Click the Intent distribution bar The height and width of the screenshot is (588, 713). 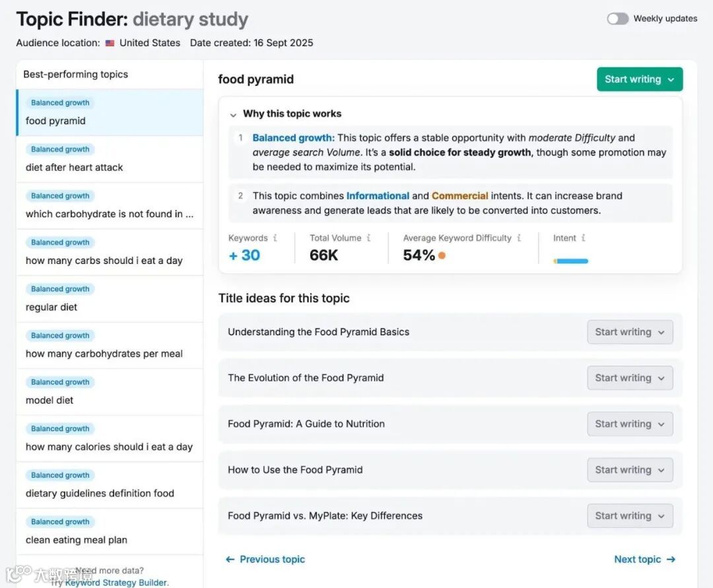click(x=570, y=261)
